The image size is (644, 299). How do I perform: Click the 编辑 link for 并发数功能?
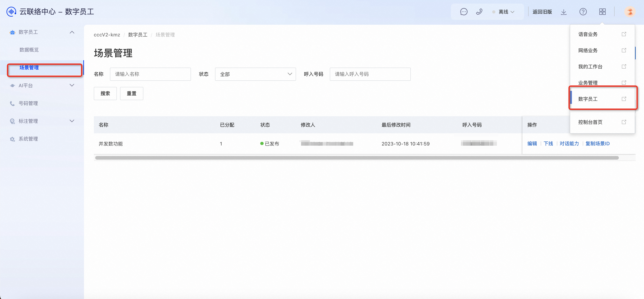tap(532, 144)
